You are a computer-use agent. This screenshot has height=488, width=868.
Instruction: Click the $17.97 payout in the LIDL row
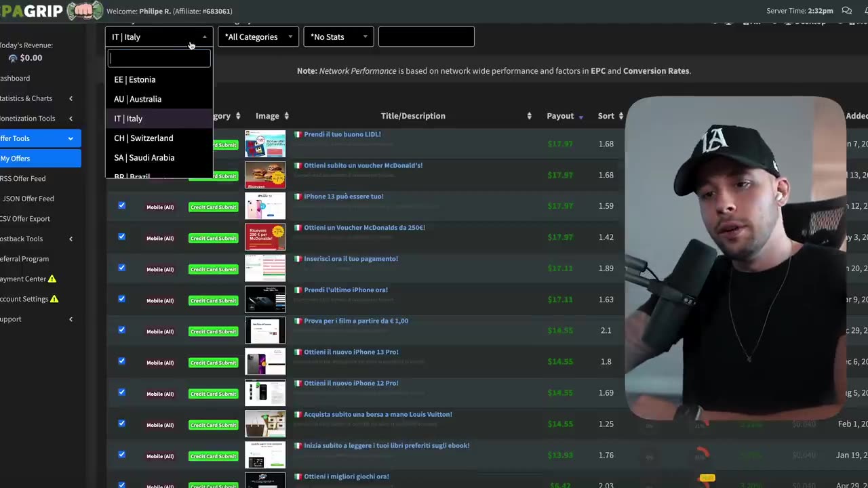(560, 144)
